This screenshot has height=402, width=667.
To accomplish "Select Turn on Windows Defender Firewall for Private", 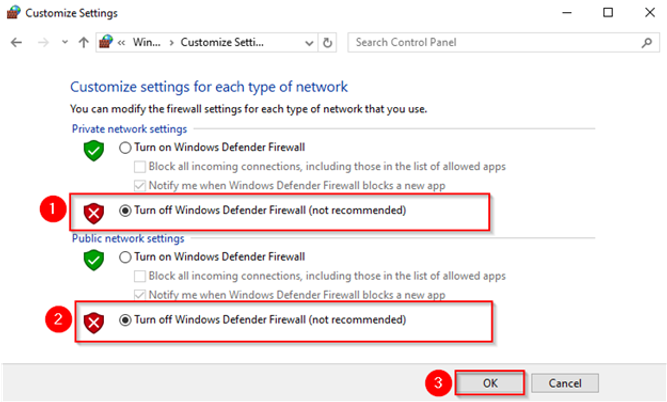I will point(125,147).
